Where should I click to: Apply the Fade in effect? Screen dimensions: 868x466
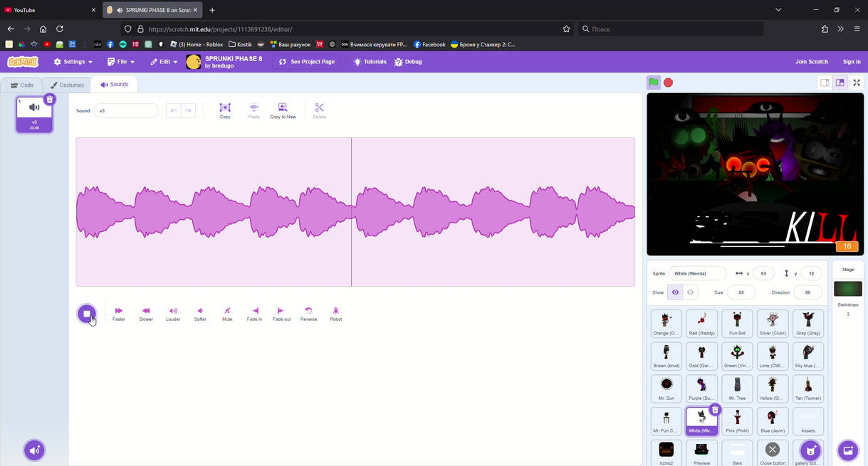254,314
